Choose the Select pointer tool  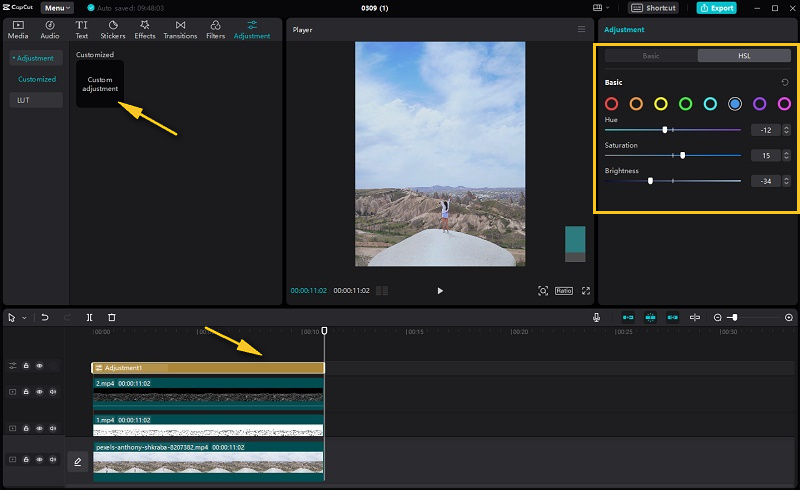[x=12, y=317]
